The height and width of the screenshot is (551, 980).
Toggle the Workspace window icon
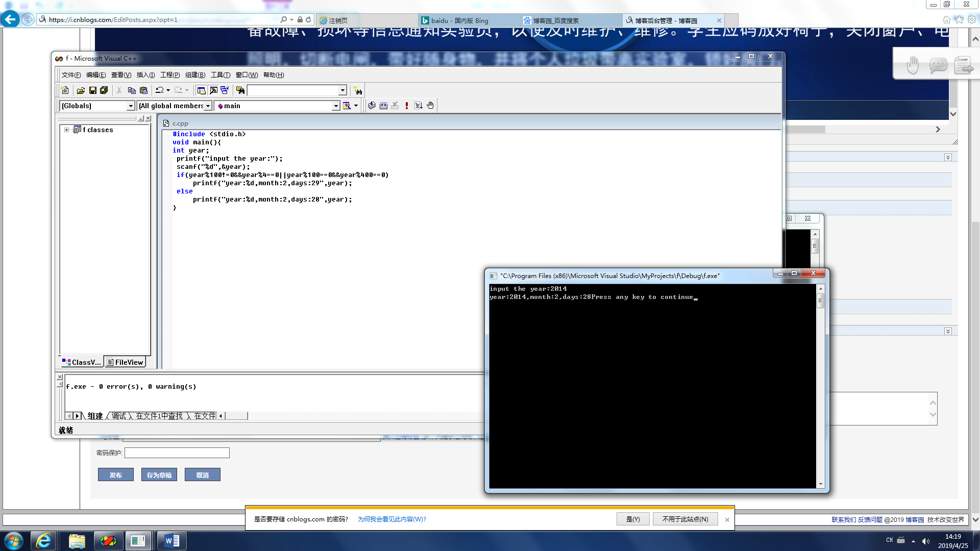(x=201, y=90)
